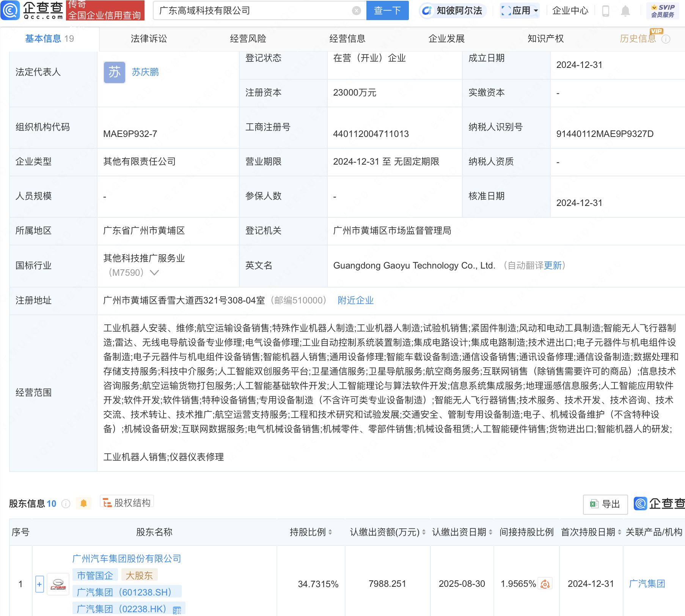685x616 pixels.
Task: Select subscribed amount 7988.251
Action: pos(387,584)
